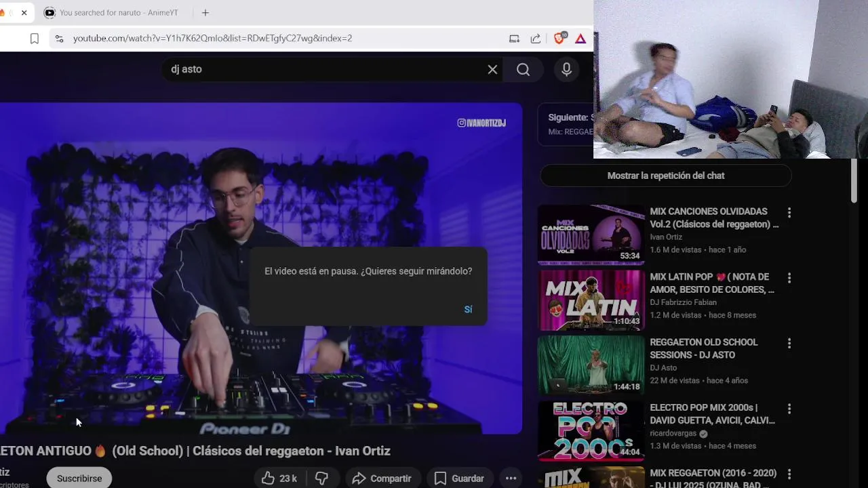Open ELECTRO POP MIX 2000s title link
The width and height of the screenshot is (868, 488).
coord(712,414)
